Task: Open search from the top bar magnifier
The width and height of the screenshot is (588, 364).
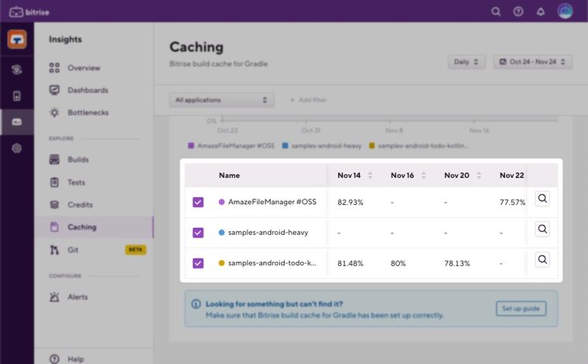Action: pos(496,12)
